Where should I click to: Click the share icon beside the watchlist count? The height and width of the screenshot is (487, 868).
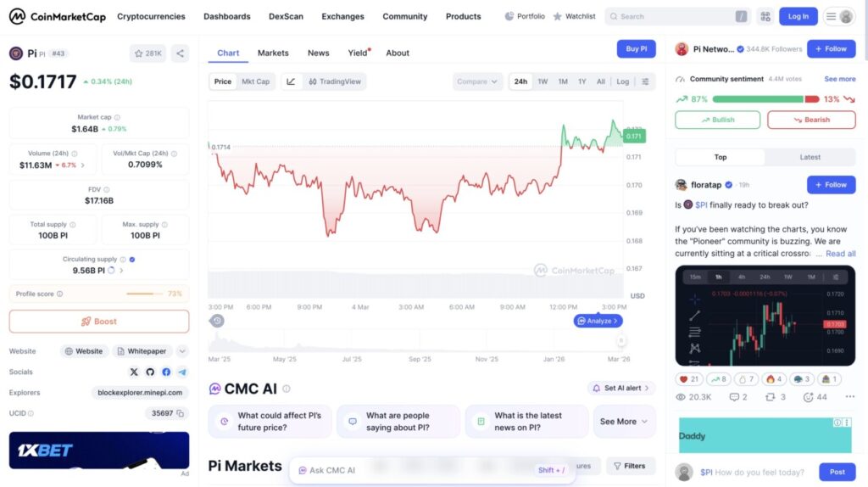click(180, 53)
